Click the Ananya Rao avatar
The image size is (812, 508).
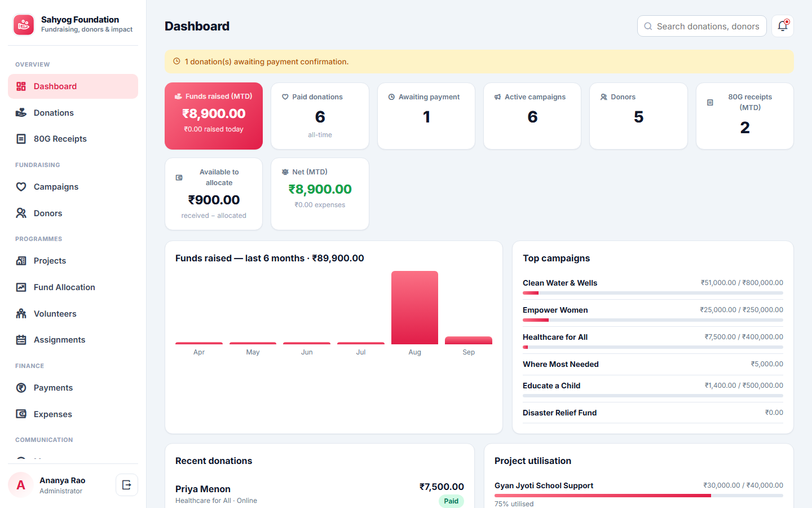(21, 485)
